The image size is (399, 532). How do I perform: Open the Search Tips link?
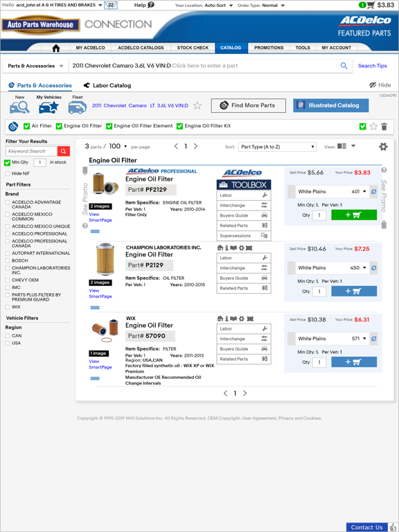pos(372,66)
